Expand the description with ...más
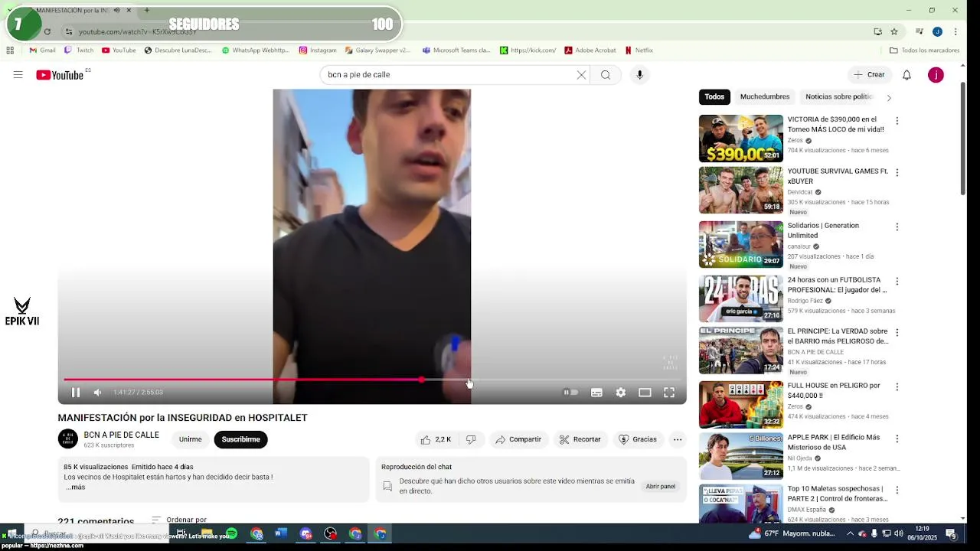Viewport: 980px width, 551px height. pyautogui.click(x=75, y=487)
